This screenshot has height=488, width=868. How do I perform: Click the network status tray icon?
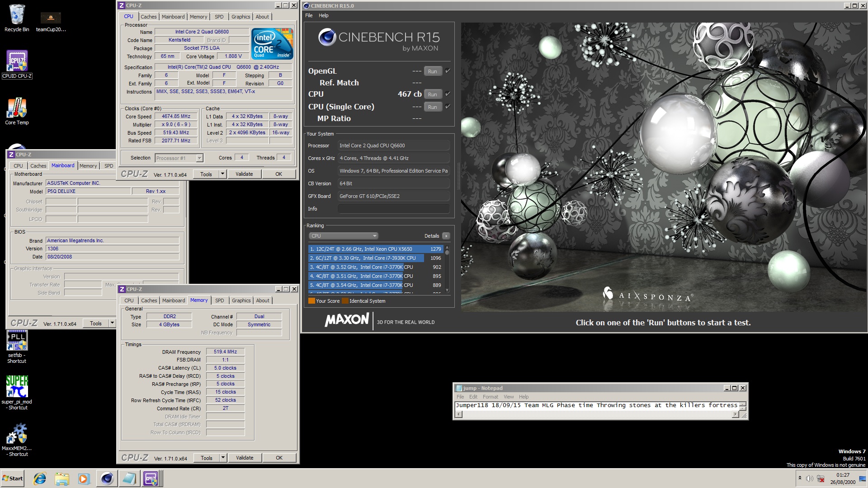point(821,479)
